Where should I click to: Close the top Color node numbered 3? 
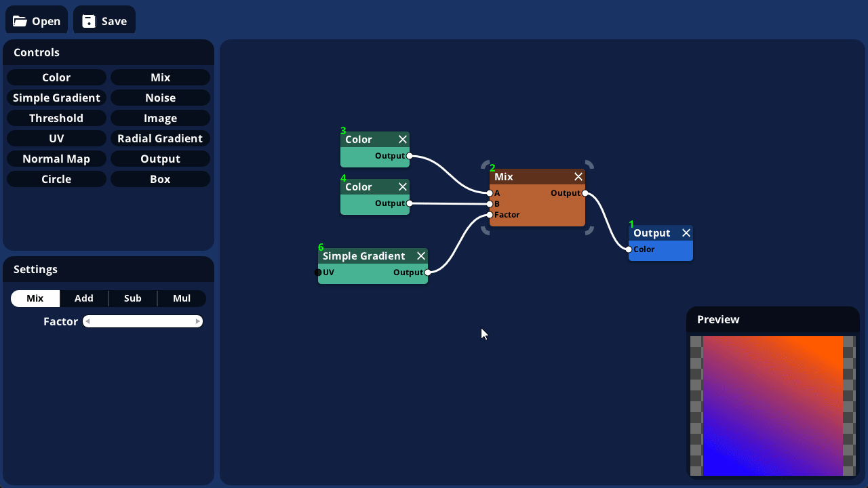pyautogui.click(x=403, y=140)
